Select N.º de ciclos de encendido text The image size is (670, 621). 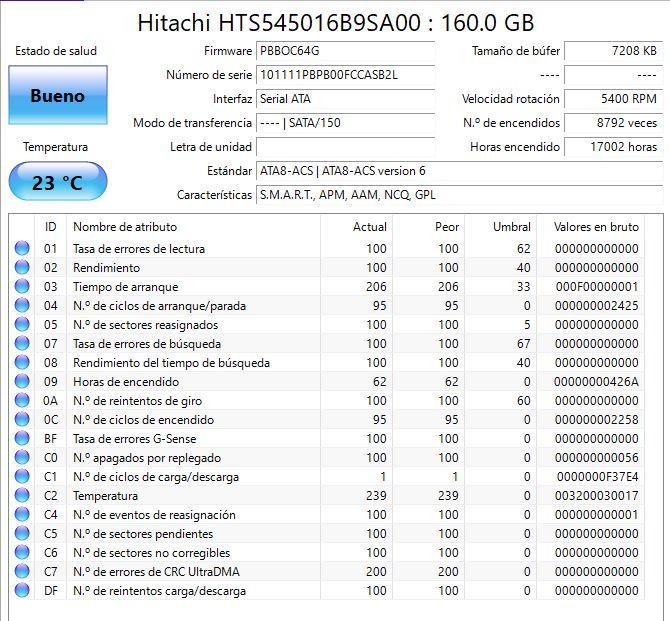pyautogui.click(x=144, y=420)
